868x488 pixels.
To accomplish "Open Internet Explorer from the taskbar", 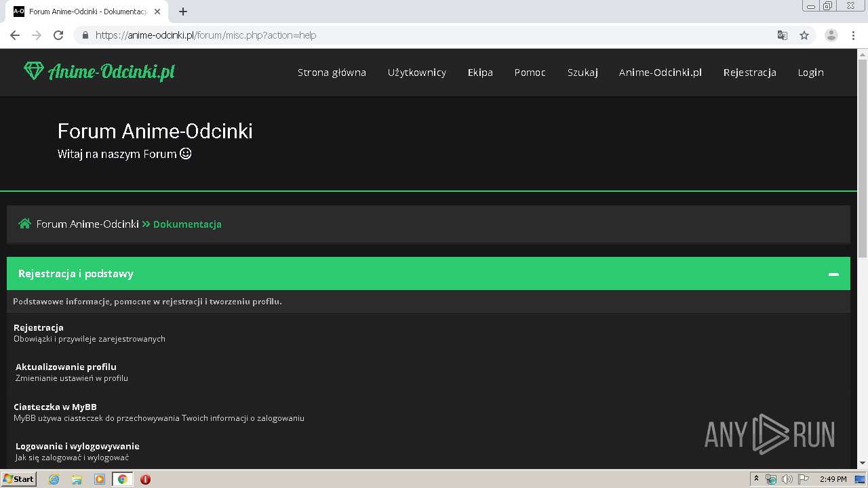I will click(54, 479).
